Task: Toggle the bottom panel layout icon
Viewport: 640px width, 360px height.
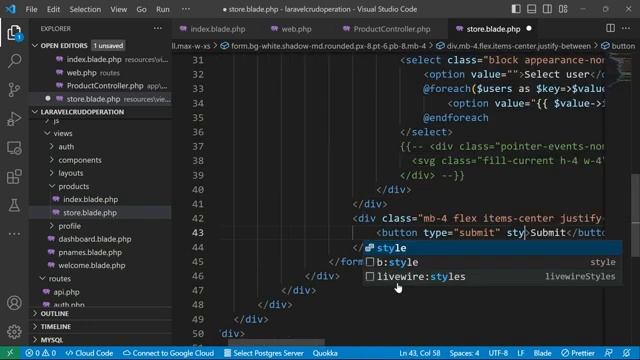Action: pos(531,9)
